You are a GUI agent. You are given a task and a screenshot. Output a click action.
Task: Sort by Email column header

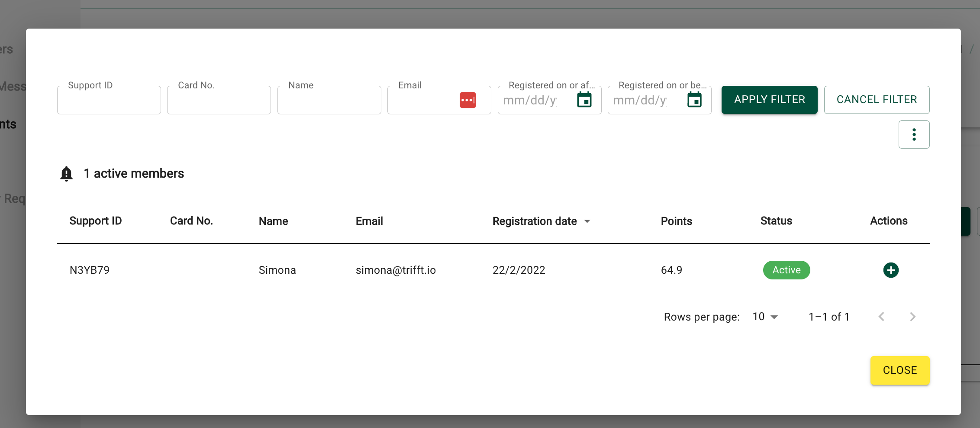[369, 221]
